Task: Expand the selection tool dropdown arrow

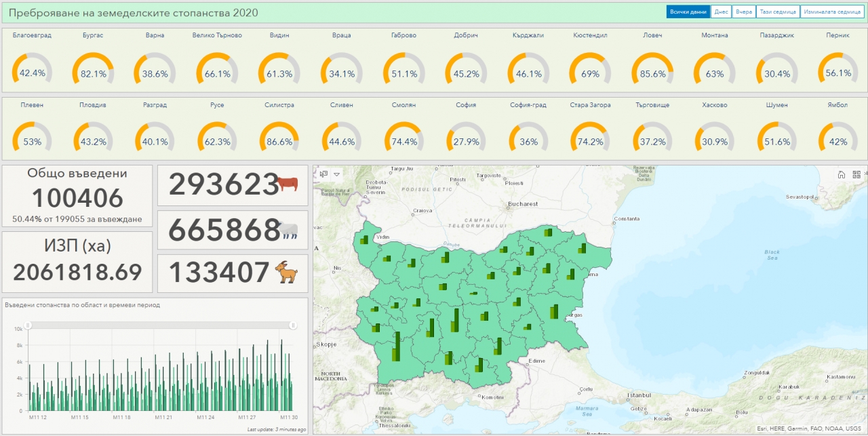Action: pyautogui.click(x=336, y=174)
